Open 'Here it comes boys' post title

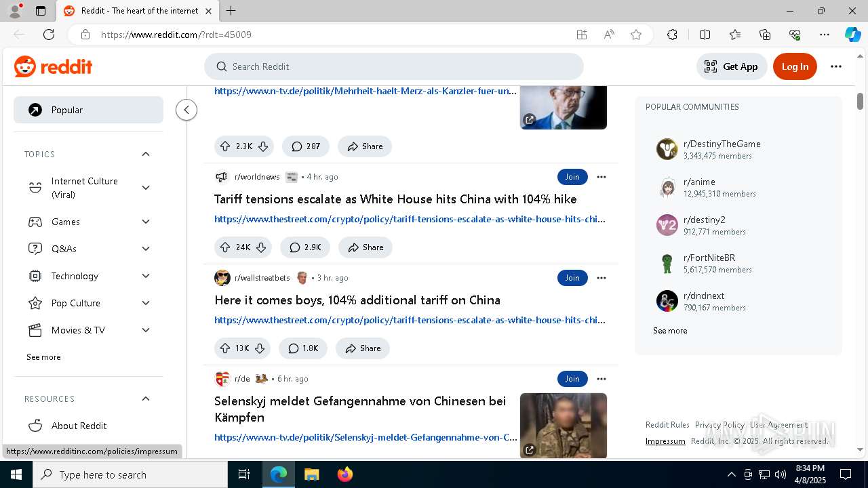click(x=357, y=300)
